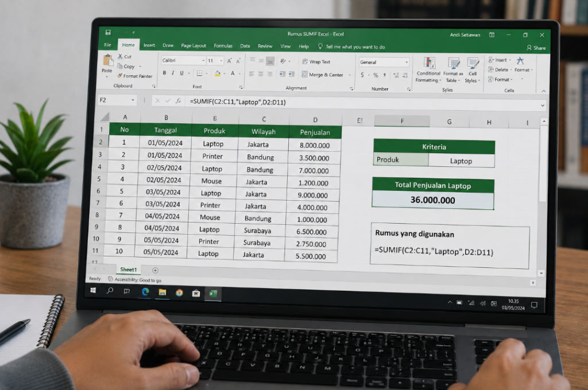Open Edge browser from the taskbar
This screenshot has height=390, width=588.
tap(145, 291)
